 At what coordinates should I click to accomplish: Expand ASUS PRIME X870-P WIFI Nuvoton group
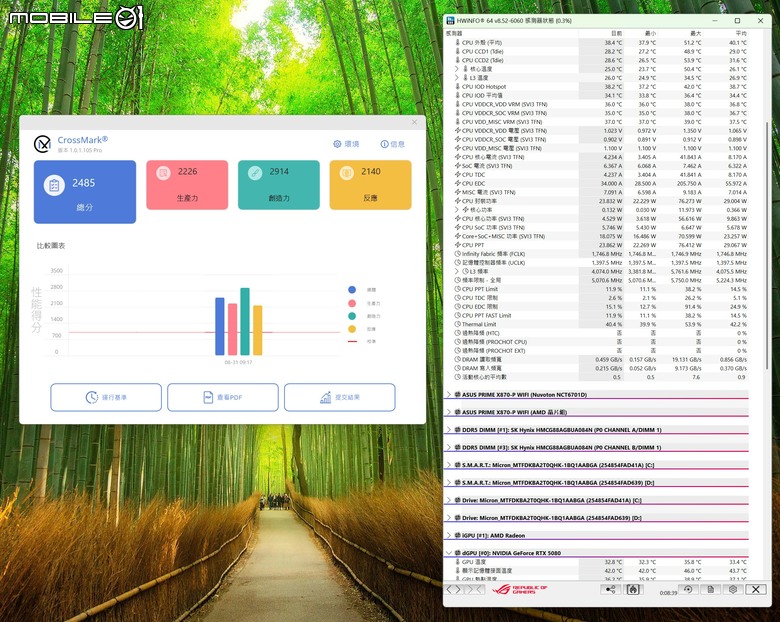coord(449,395)
